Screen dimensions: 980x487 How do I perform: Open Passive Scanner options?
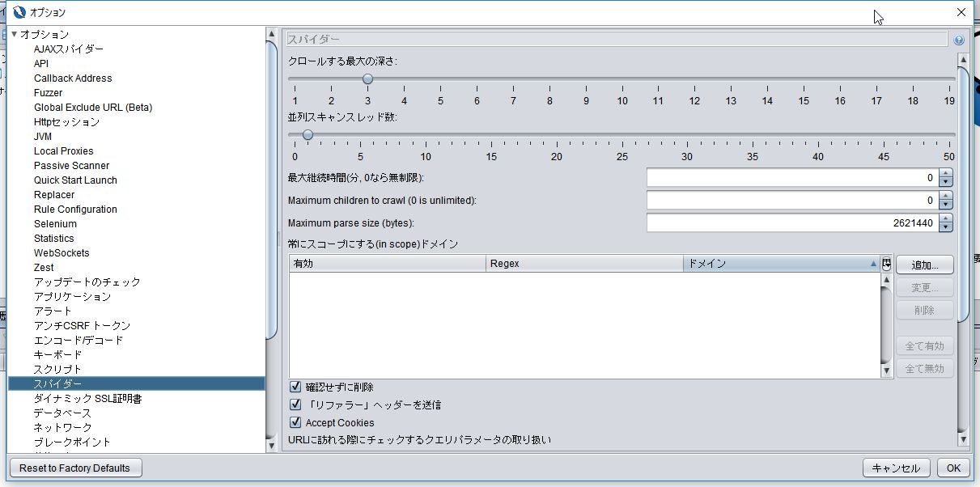point(71,166)
